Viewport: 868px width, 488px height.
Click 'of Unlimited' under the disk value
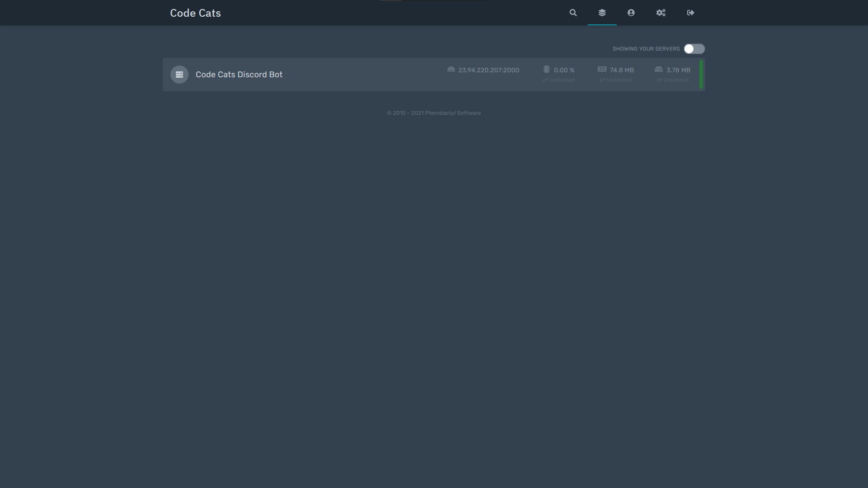(672, 80)
